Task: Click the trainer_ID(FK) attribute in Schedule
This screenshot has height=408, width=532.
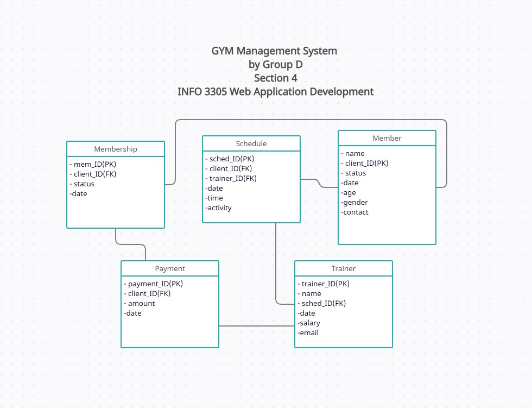Action: click(x=232, y=178)
